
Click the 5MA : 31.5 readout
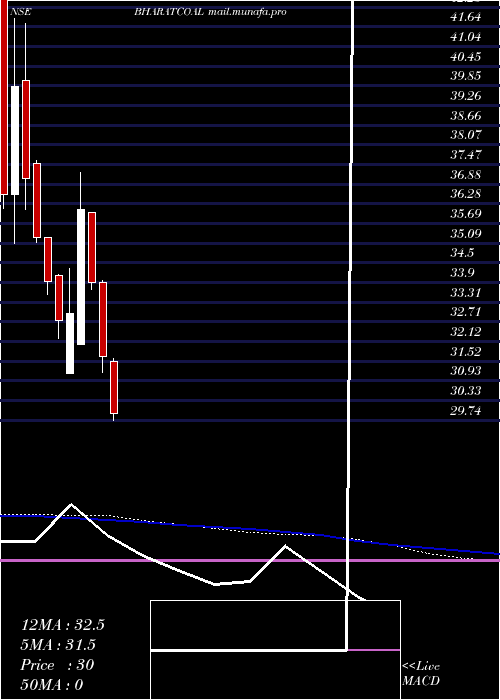tap(58, 645)
